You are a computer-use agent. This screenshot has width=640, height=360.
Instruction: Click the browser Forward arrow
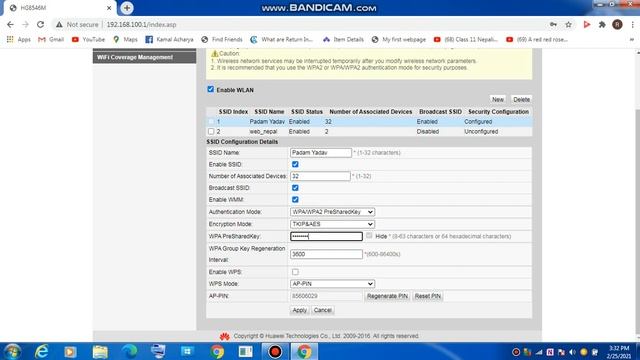tap(25, 24)
